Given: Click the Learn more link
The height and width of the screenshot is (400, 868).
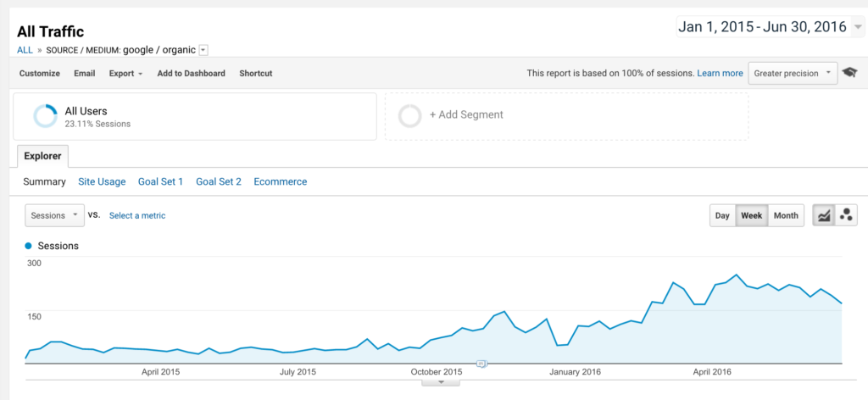Looking at the screenshot, I should click(720, 73).
